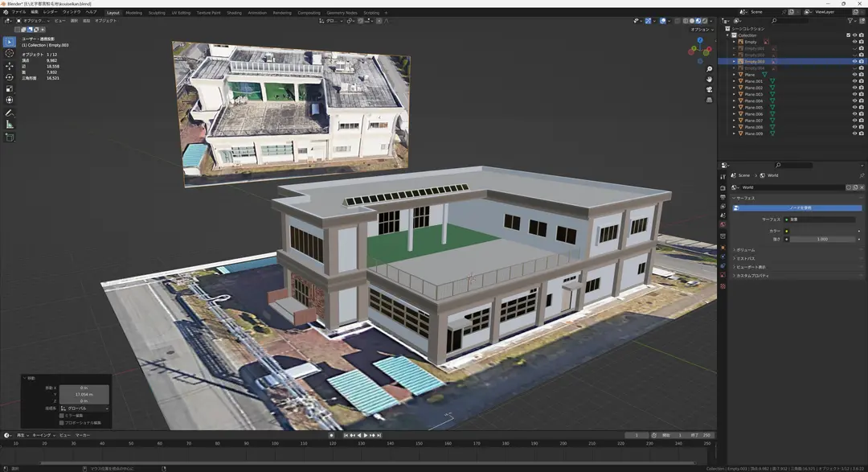Open the Object properties tab
The height and width of the screenshot is (472, 868).
click(x=723, y=248)
